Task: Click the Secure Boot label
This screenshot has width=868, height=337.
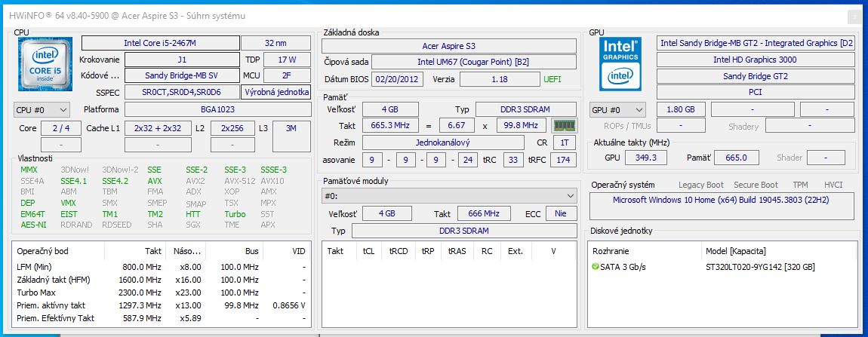Action: pos(756,185)
